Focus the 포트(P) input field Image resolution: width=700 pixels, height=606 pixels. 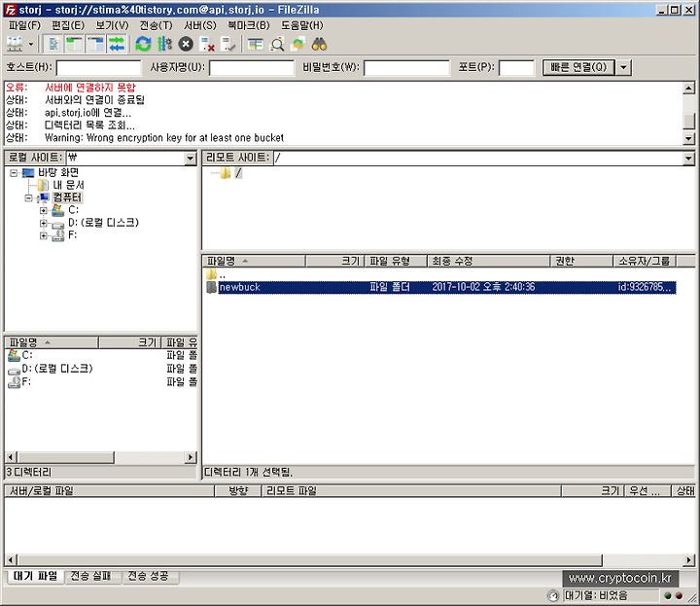[x=516, y=68]
